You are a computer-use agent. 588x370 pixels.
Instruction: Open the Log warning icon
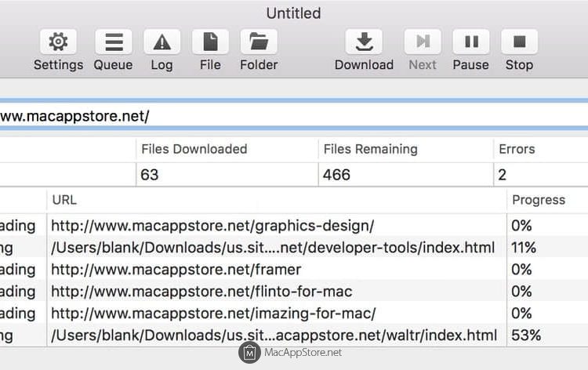162,42
